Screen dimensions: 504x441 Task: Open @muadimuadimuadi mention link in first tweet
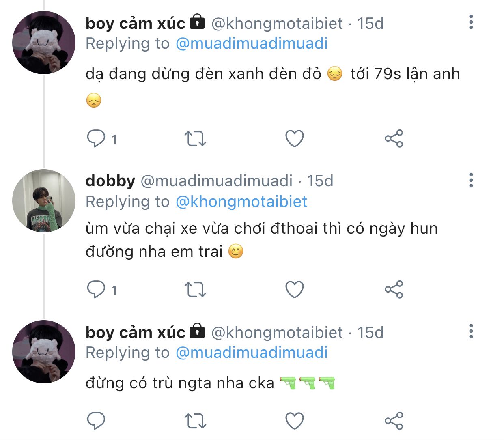point(252,43)
